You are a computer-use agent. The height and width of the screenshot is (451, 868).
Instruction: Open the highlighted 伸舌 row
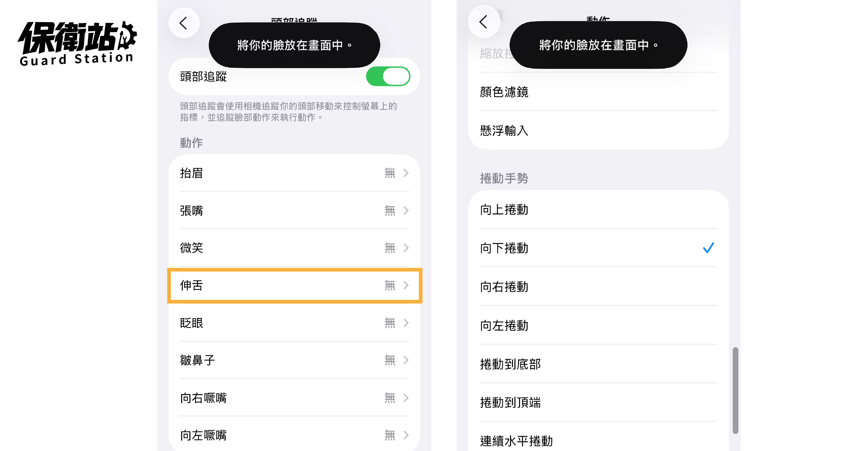(x=295, y=285)
